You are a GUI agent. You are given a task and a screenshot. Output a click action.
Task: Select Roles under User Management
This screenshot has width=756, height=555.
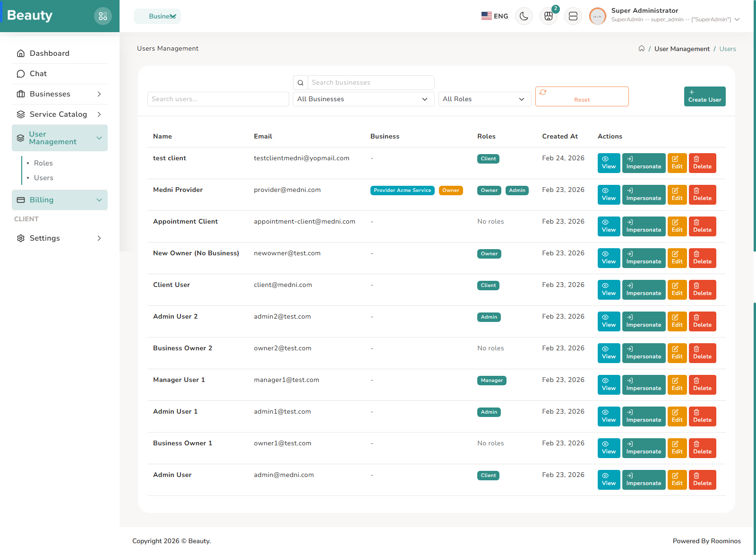coord(43,163)
